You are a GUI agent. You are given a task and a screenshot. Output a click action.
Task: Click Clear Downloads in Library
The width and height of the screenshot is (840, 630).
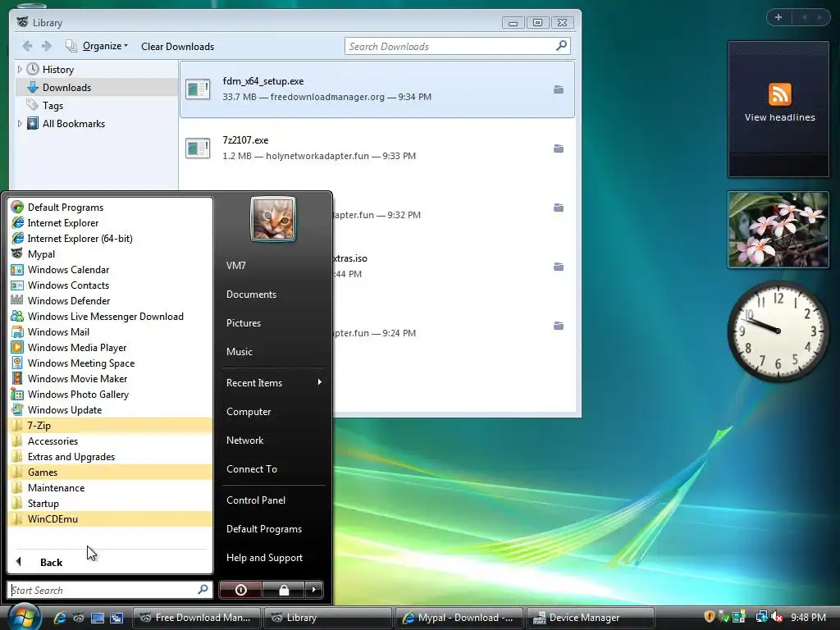pos(177,47)
